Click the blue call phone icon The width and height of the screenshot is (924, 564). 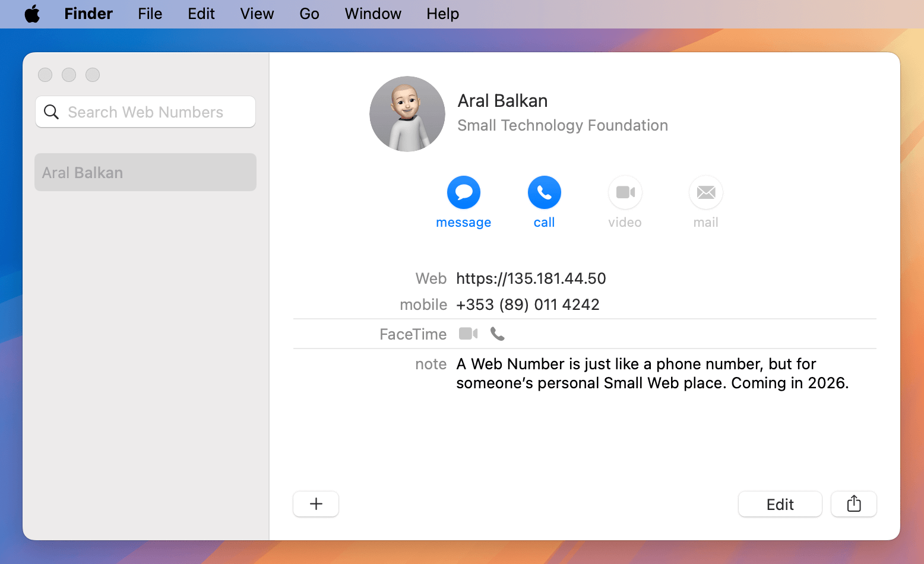click(545, 192)
